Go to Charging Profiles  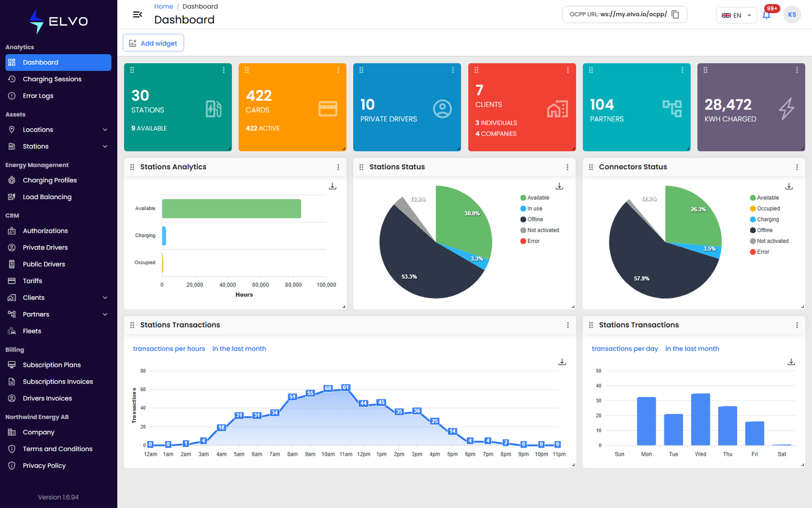pos(58,180)
